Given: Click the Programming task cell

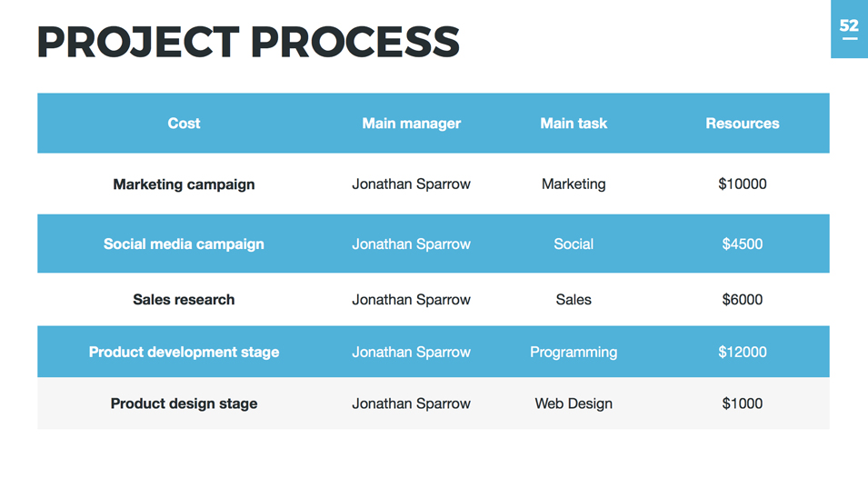Looking at the screenshot, I should 574,353.
